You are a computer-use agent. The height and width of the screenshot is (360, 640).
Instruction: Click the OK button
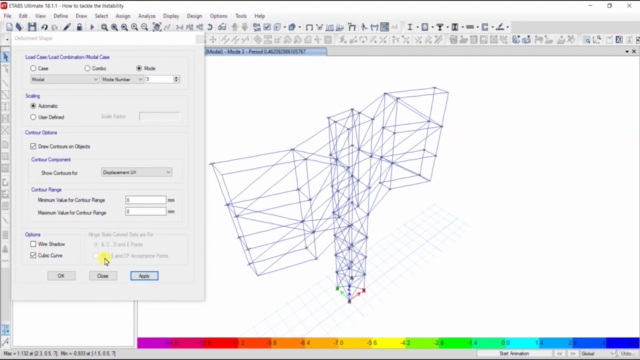(x=61, y=276)
